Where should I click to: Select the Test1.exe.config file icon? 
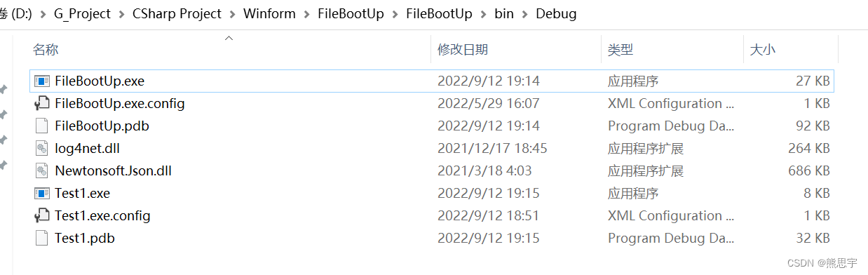42,216
